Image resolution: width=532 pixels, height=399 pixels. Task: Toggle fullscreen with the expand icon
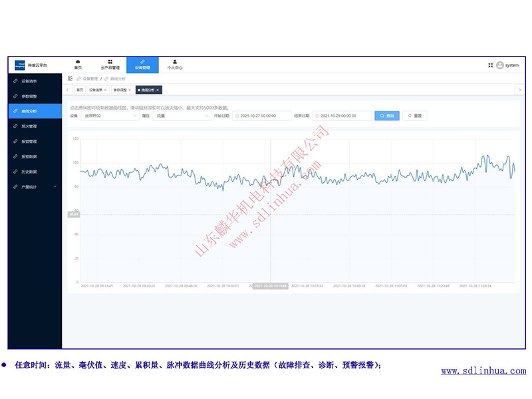491,65
